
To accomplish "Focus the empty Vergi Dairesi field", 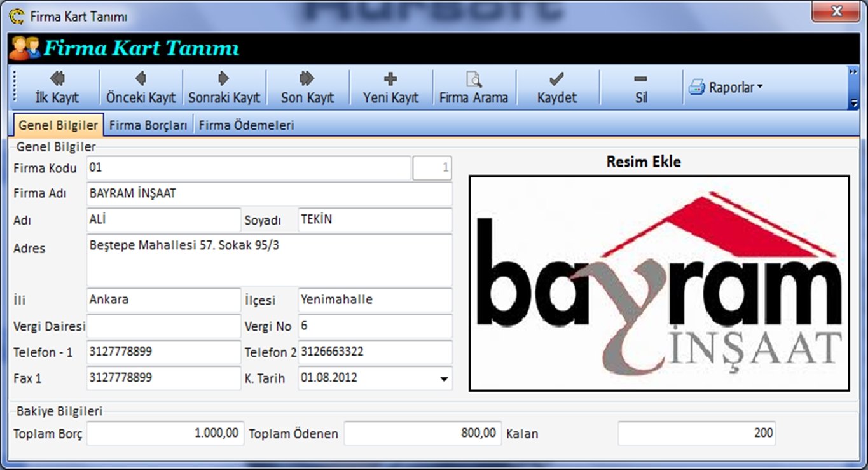I will pos(163,326).
